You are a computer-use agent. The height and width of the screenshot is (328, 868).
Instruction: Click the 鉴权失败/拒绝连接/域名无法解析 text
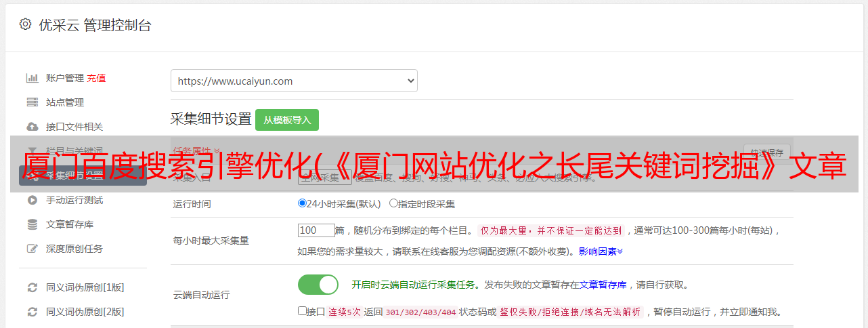tap(571, 312)
